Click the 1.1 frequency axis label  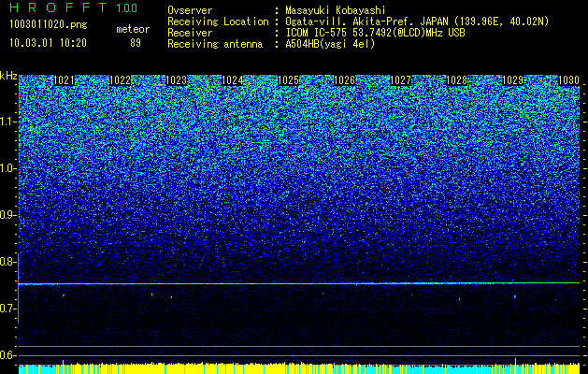[7, 122]
